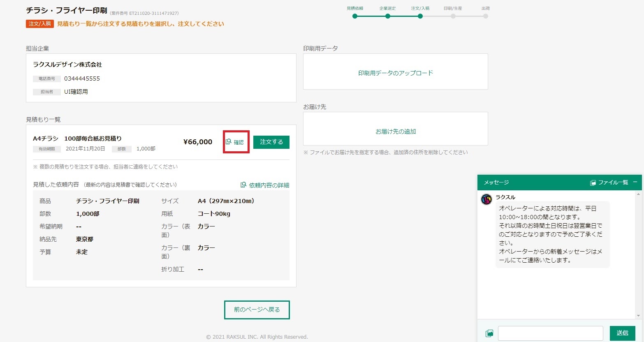The width and height of the screenshot is (644, 342).
Task: Select the 印刷/生産 progress step dot
Action: (x=453, y=16)
